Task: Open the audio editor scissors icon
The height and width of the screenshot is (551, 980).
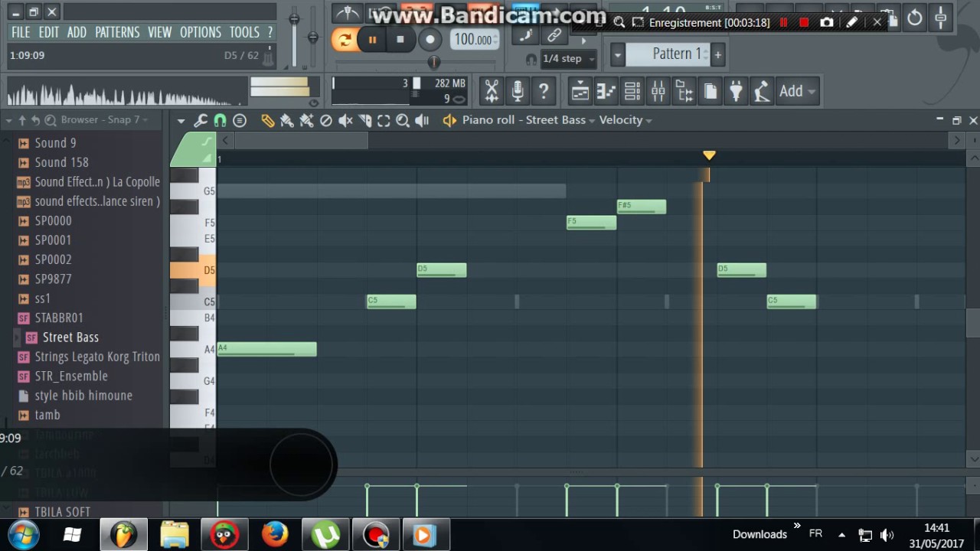Action: pos(492,91)
